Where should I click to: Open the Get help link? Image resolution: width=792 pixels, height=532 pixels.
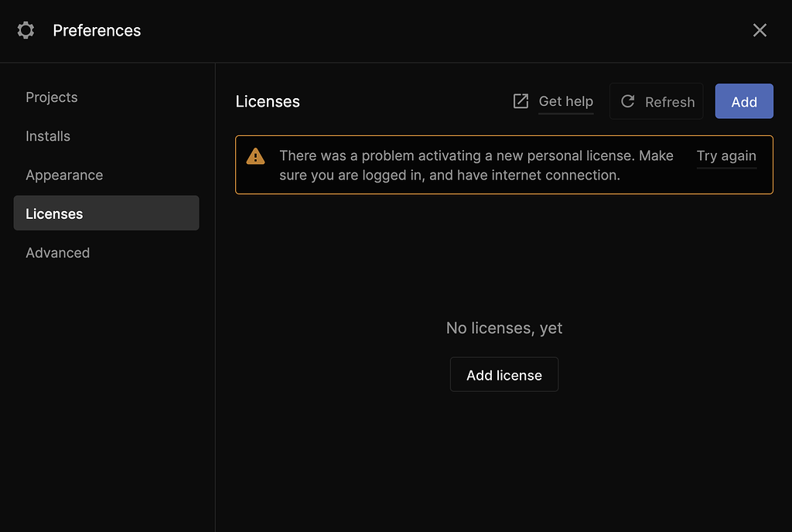point(565,101)
